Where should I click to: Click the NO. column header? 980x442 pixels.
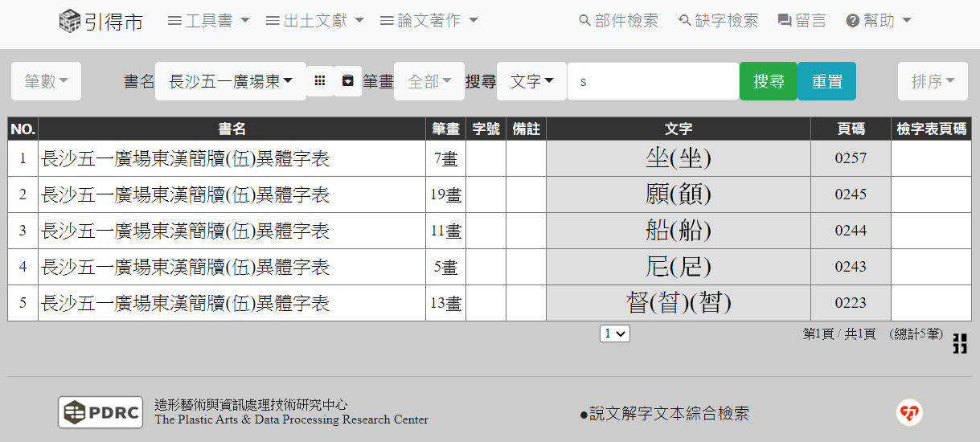point(23,129)
